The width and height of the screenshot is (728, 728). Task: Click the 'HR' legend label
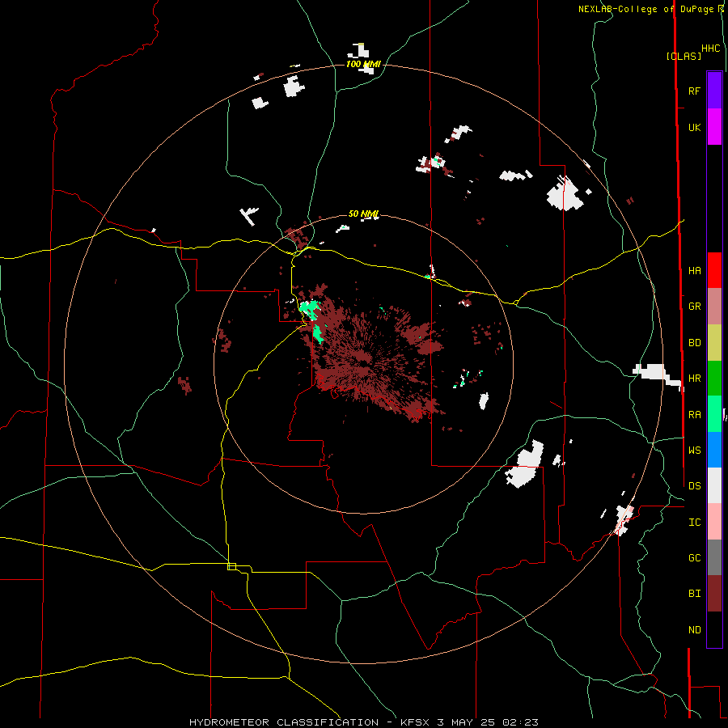click(x=694, y=379)
